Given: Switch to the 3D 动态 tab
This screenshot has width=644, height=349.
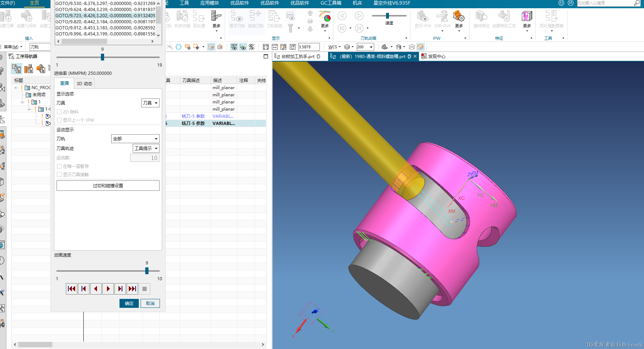Looking at the screenshot, I should [84, 84].
